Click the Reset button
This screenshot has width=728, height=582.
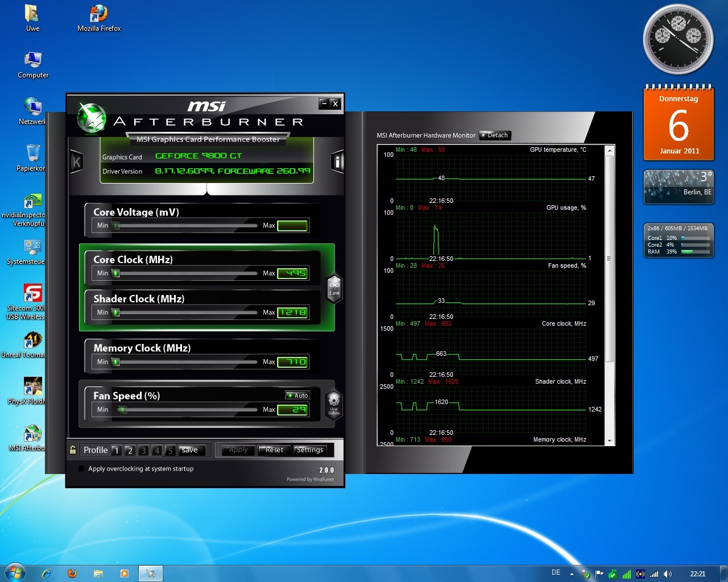coord(274,450)
